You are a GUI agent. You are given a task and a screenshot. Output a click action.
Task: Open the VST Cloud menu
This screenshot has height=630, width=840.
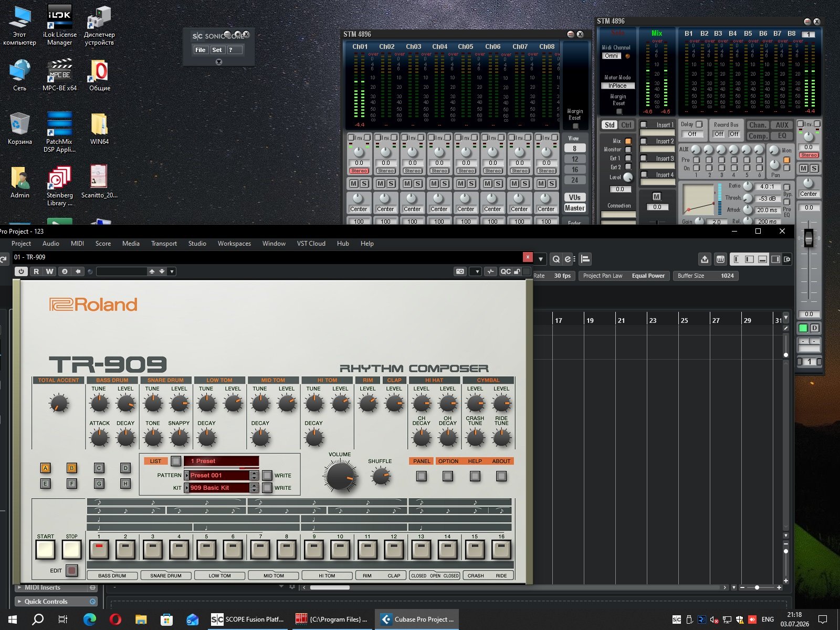click(311, 244)
